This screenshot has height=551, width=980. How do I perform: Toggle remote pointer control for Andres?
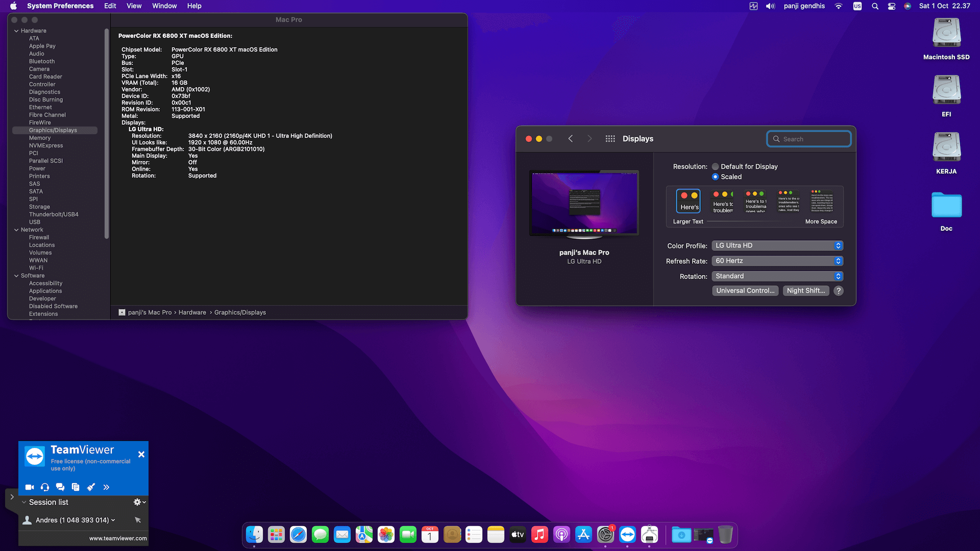coord(138,520)
